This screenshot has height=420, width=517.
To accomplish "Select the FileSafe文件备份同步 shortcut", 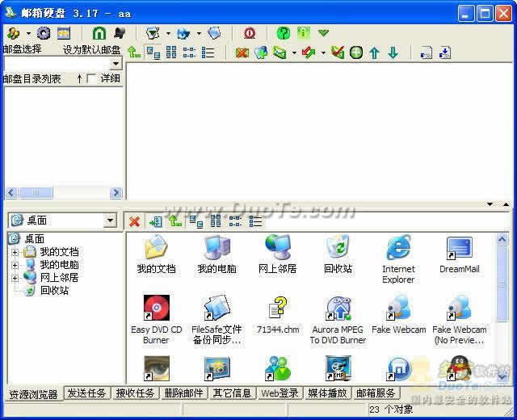I will (216, 320).
